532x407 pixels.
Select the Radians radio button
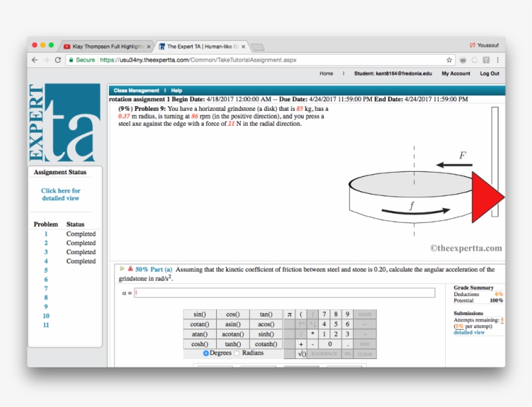237,353
